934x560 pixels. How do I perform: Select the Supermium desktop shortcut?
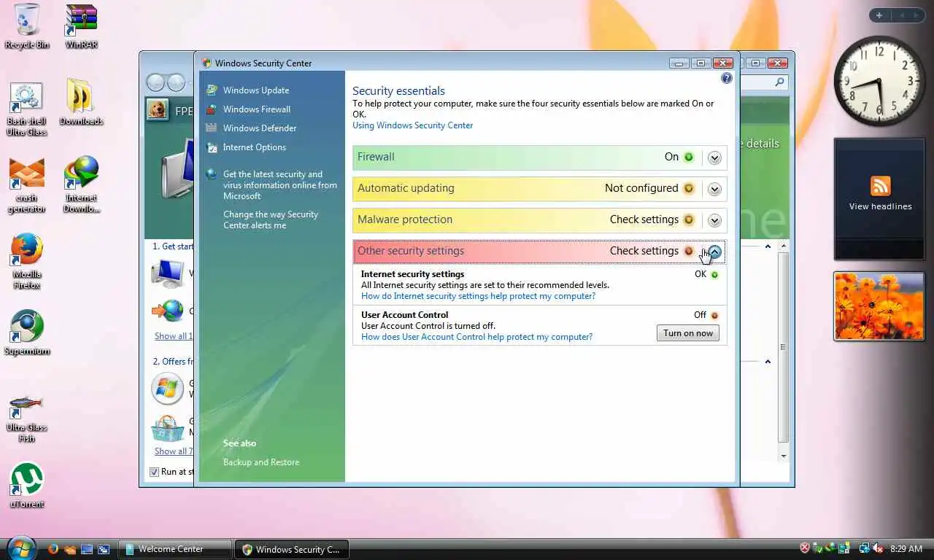27,333
